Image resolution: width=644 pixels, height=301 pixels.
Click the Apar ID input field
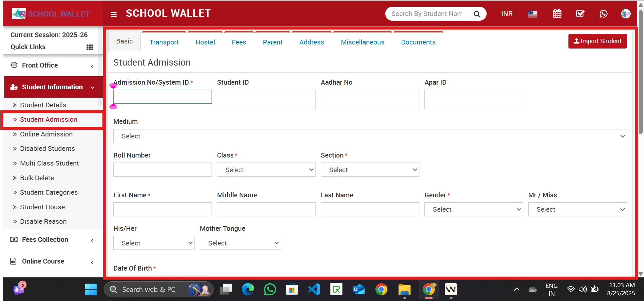(474, 99)
